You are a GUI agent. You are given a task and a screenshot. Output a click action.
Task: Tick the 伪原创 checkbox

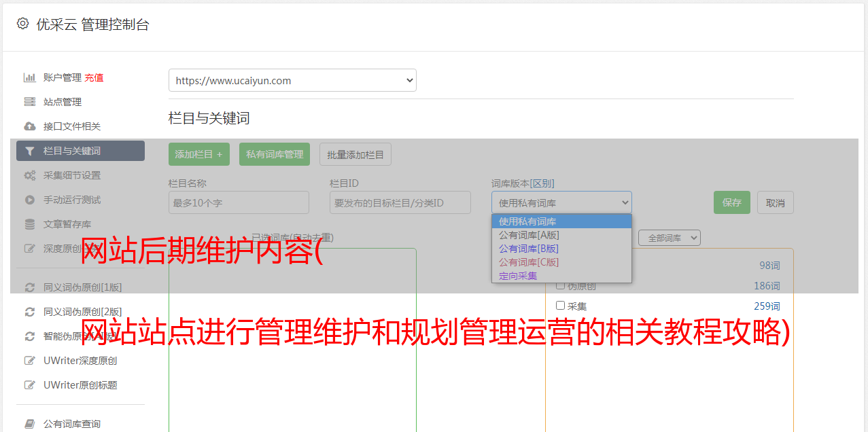[561, 285]
